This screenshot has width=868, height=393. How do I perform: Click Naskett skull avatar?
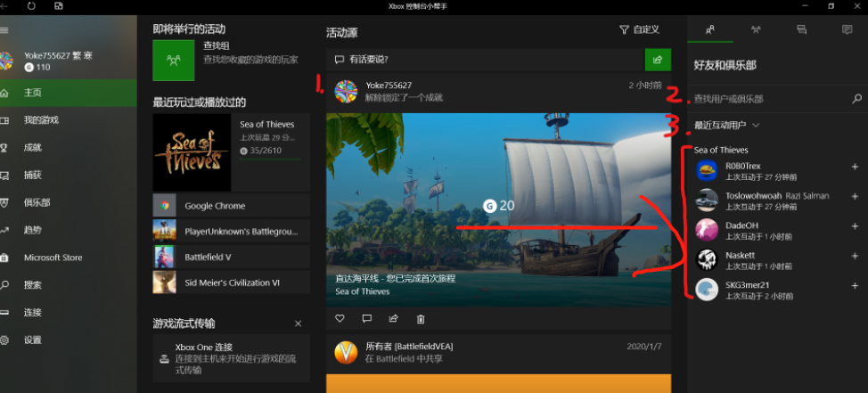coord(707,260)
